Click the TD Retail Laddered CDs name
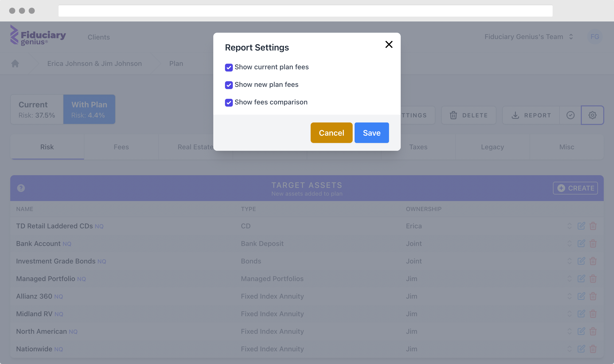Image resolution: width=614 pixels, height=364 pixels. coord(54,226)
